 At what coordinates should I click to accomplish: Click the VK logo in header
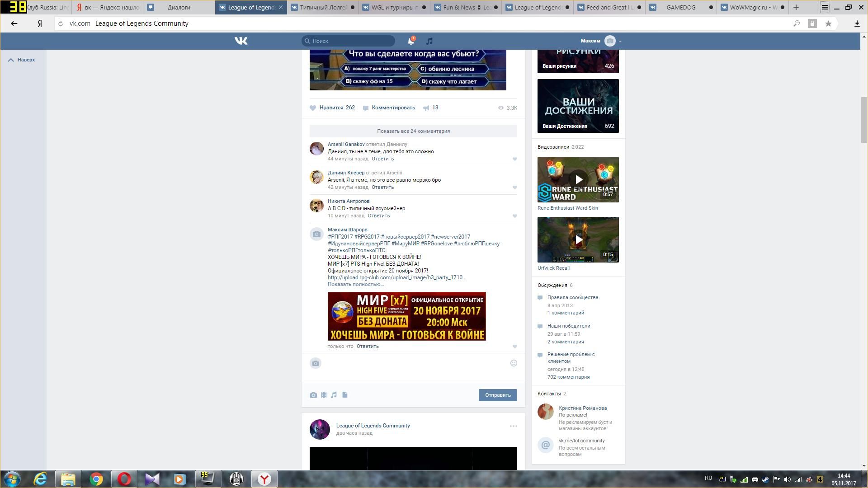point(241,41)
